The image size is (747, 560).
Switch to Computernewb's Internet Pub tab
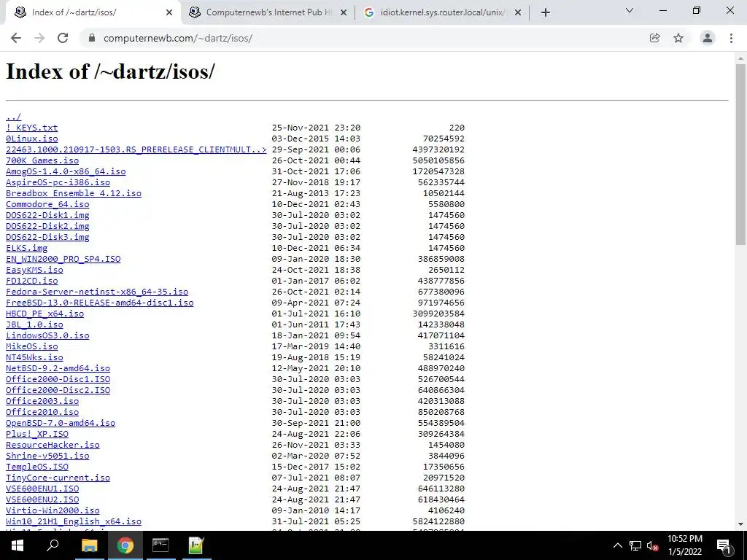(268, 12)
